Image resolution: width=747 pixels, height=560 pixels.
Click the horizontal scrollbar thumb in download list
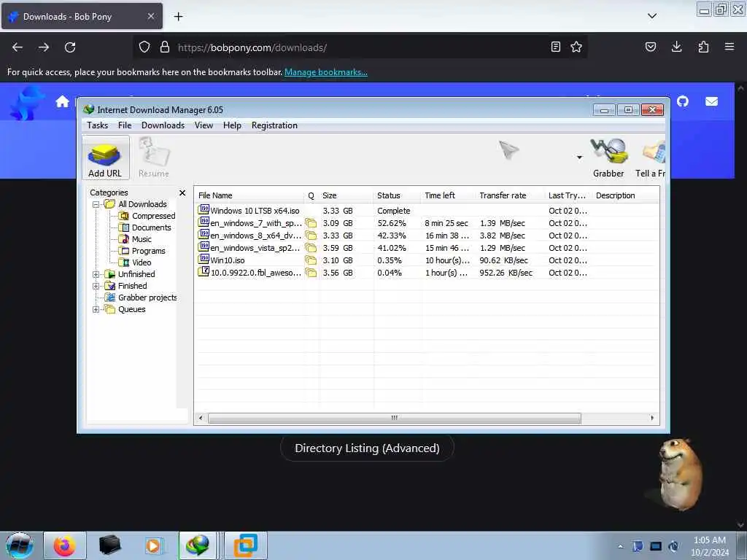point(395,418)
